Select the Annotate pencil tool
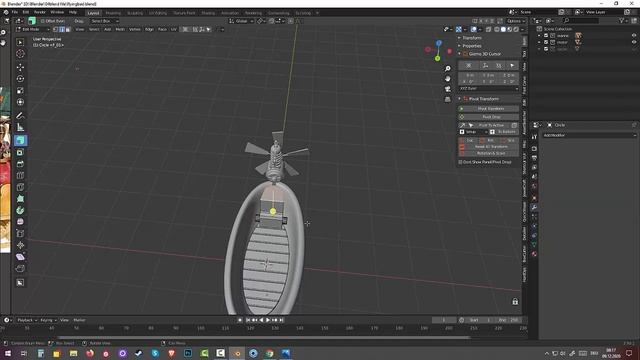The image size is (640, 360). click(x=20, y=116)
